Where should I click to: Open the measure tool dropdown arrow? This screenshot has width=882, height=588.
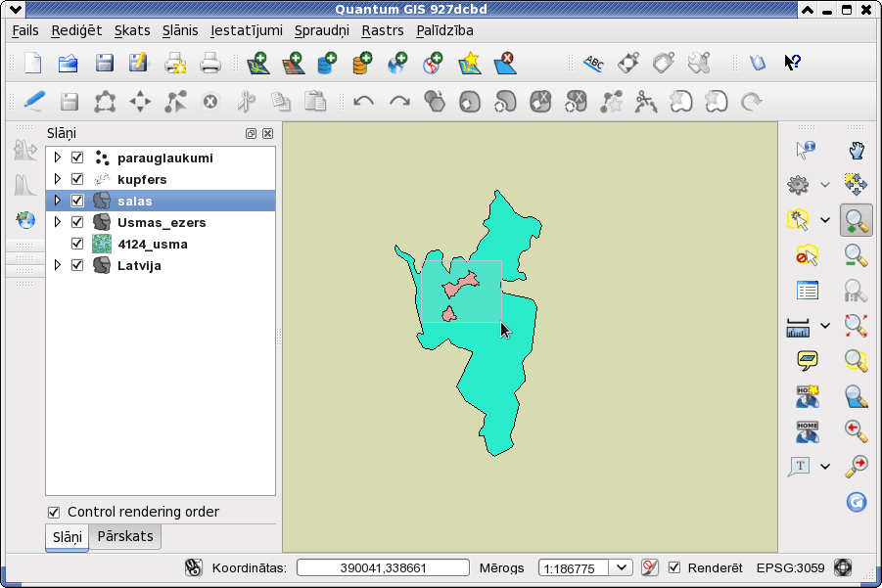pos(824,326)
